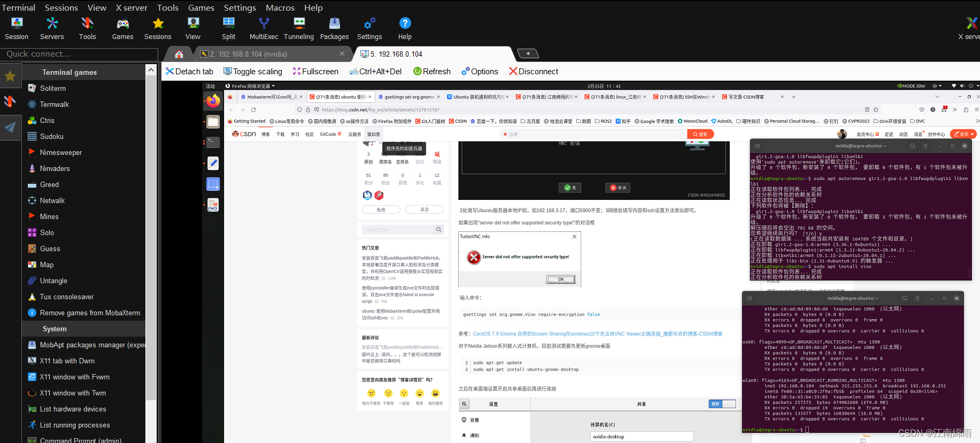Launch the text editor in Ubuntu dock
Viewport: 980px width, 443px height.
point(213,163)
